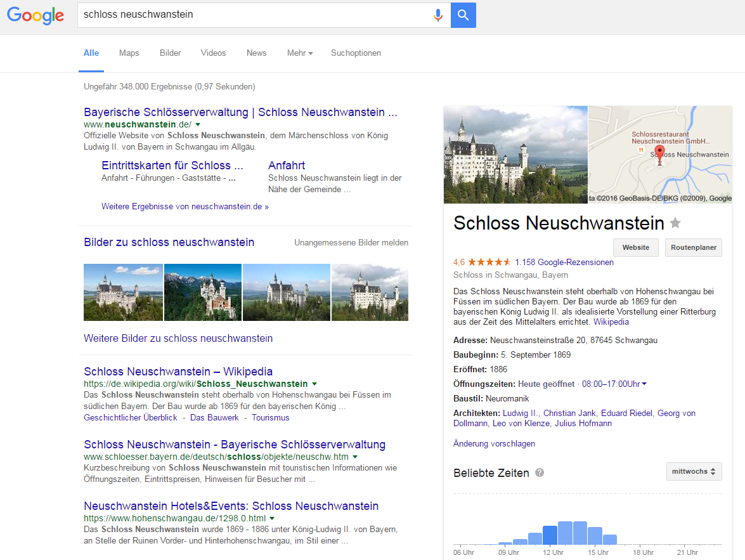
Task: Save Schloss Neuschwanstein with the star icon
Action: (675, 223)
